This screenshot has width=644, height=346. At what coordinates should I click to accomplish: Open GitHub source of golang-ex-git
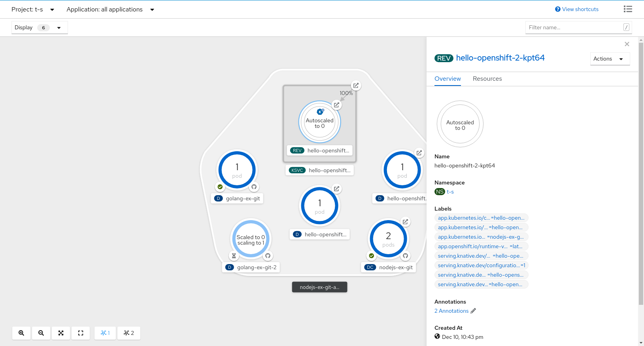point(254,187)
